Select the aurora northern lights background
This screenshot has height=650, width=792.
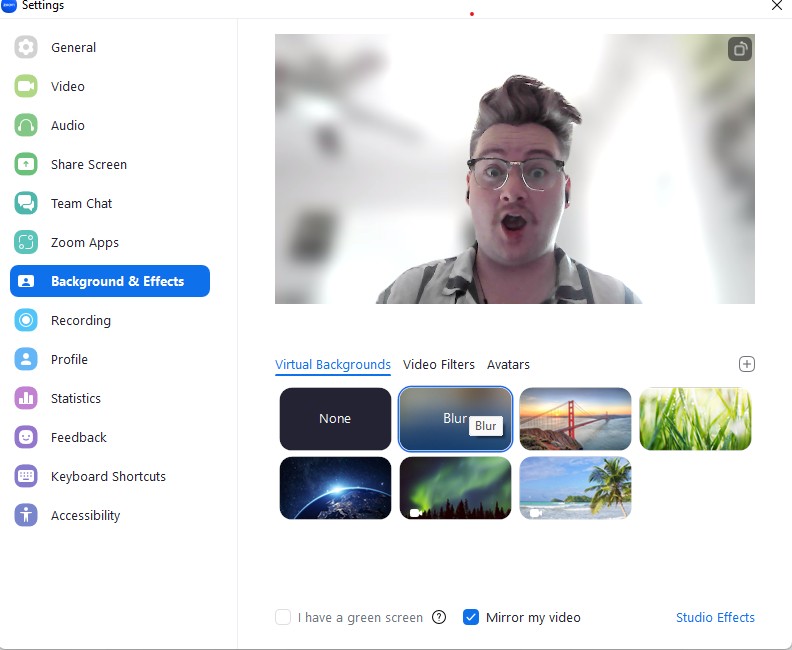point(455,488)
